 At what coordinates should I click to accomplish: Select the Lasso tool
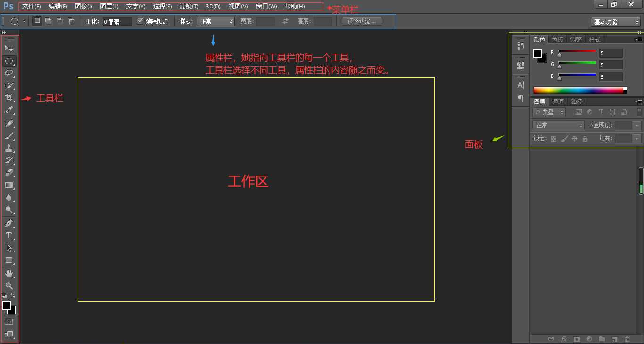tap(9, 73)
